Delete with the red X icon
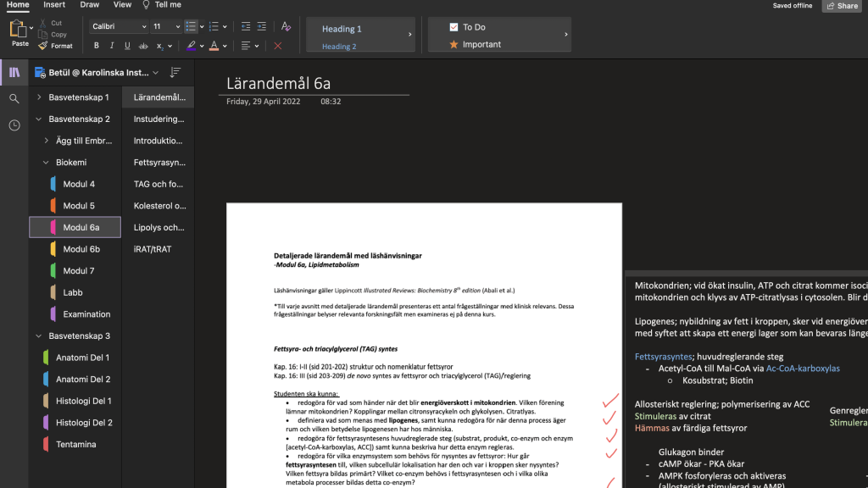 [x=277, y=46]
